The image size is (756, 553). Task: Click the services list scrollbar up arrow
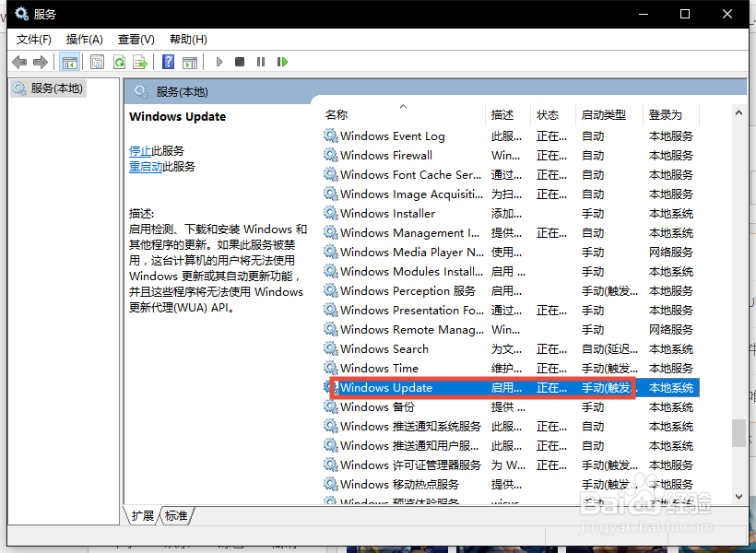[738, 112]
